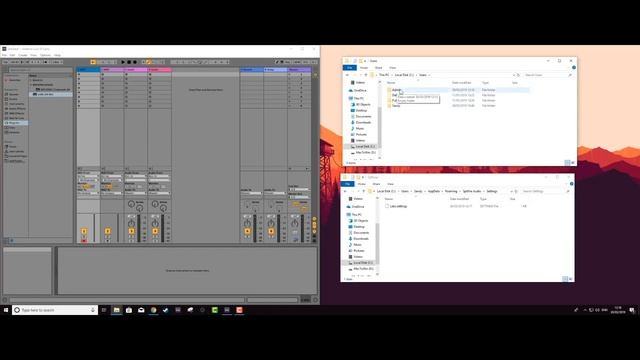
Task: Click Up arrow in Users Explorer window
Action: (x=366, y=75)
